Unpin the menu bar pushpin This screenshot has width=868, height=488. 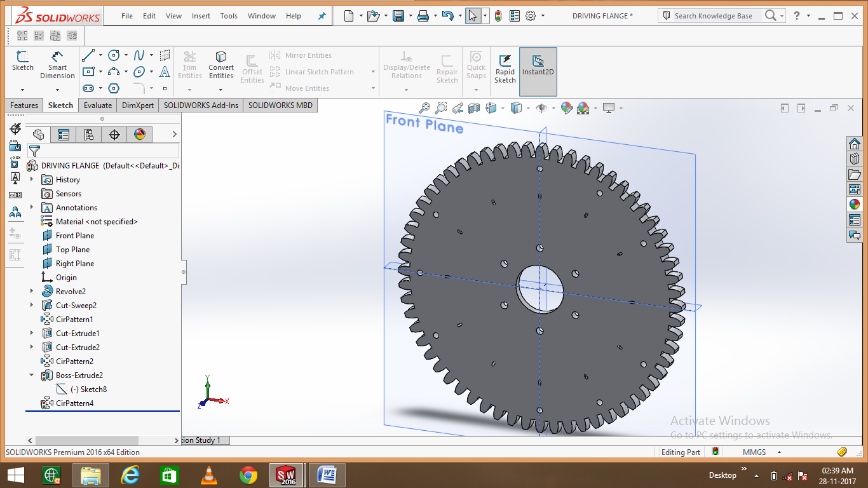322,15
